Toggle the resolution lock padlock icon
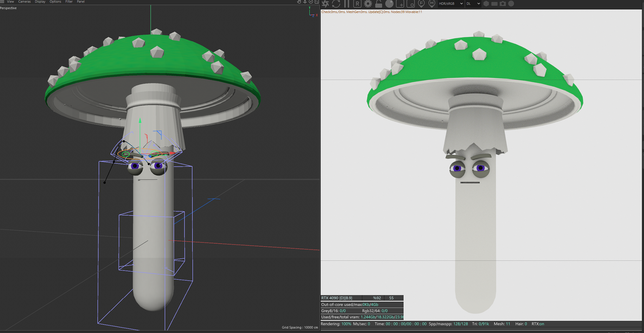644x333 pixels. (379, 4)
